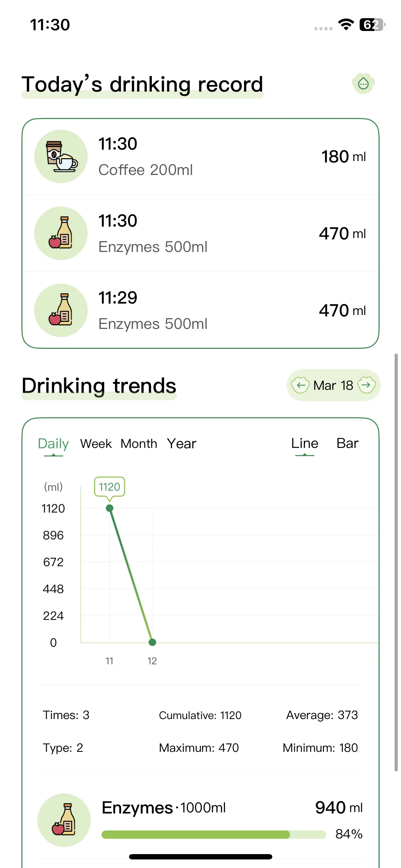Image resolution: width=401 pixels, height=868 pixels.
Task: Open the Coffee 200ml 180 ml entry
Action: tap(200, 157)
